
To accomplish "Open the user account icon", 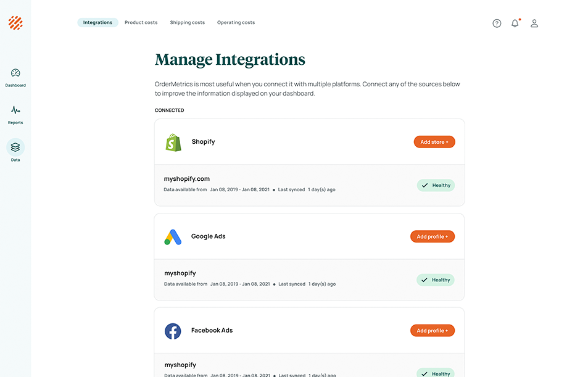I will click(x=534, y=23).
